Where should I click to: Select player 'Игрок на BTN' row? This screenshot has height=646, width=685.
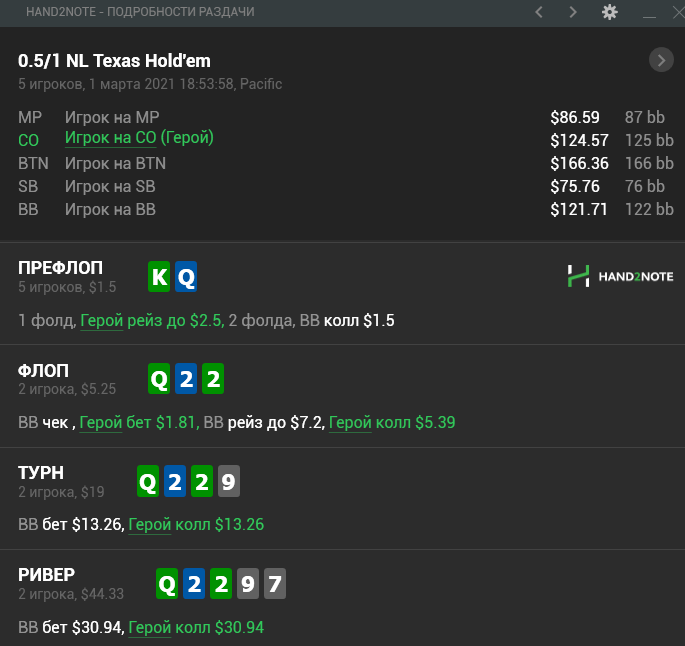click(x=346, y=163)
